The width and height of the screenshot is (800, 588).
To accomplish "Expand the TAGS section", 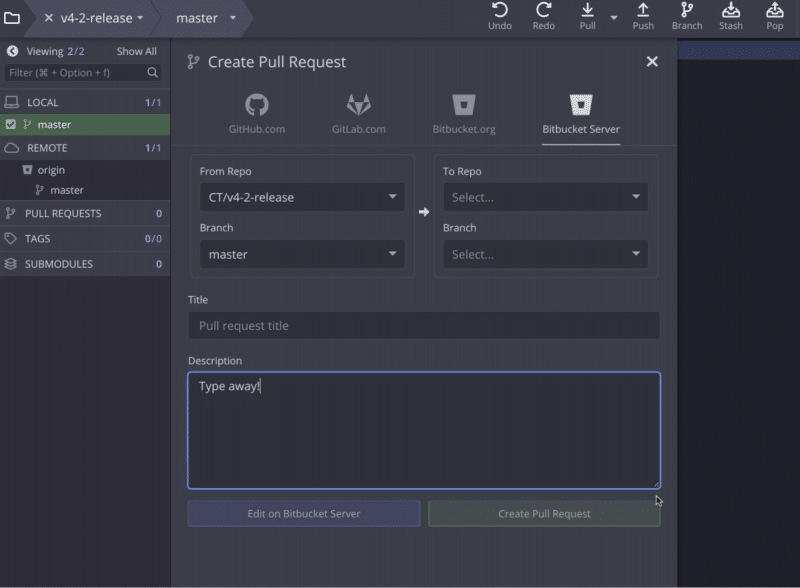I will [x=85, y=238].
